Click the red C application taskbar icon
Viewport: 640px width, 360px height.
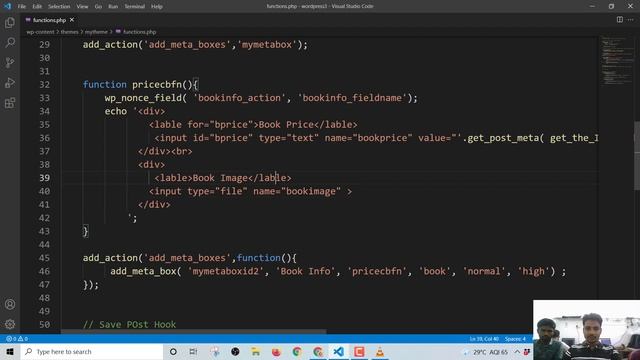pos(359,351)
